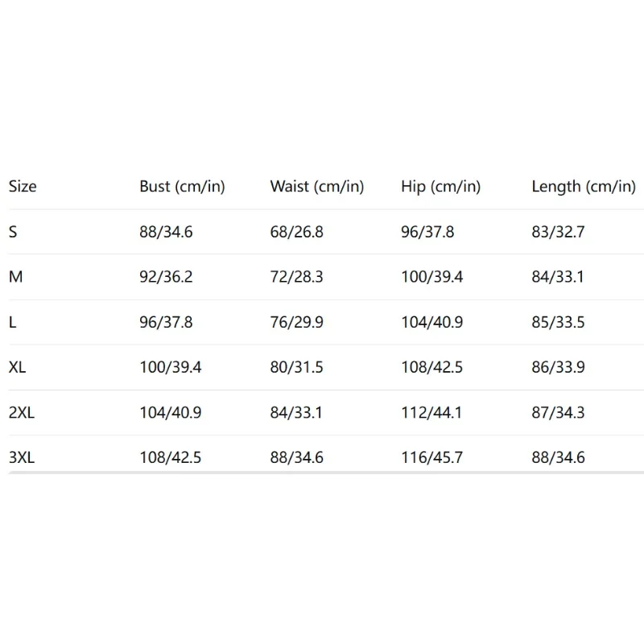Select the XL size row label
644x644 pixels.
coord(18,368)
